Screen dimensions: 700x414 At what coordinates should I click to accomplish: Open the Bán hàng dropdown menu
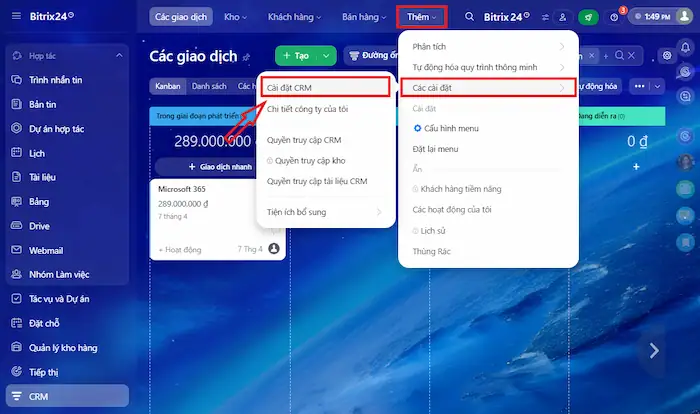tap(364, 17)
